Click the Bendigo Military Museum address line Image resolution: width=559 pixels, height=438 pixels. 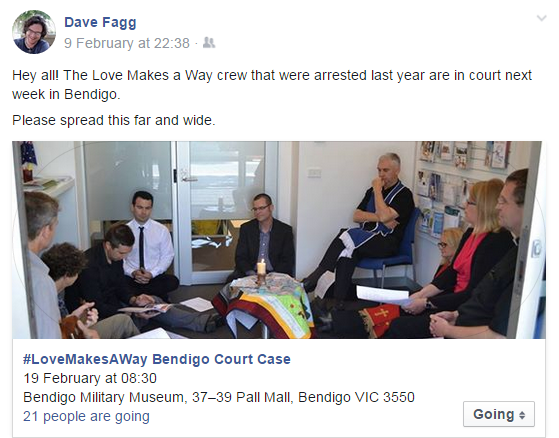tap(219, 397)
